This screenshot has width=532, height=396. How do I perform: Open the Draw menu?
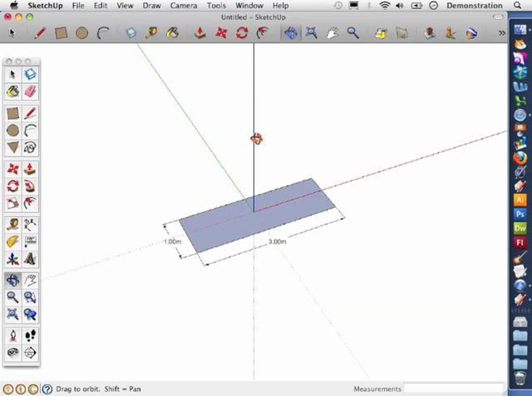coord(152,6)
